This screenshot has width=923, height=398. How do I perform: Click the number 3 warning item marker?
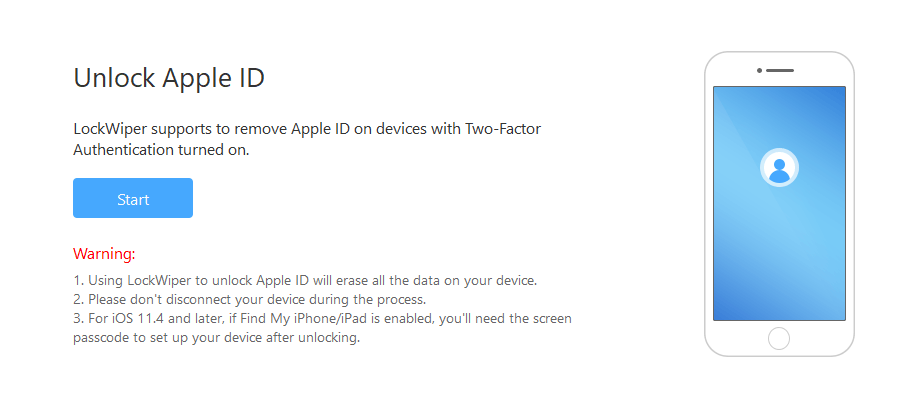pos(78,319)
